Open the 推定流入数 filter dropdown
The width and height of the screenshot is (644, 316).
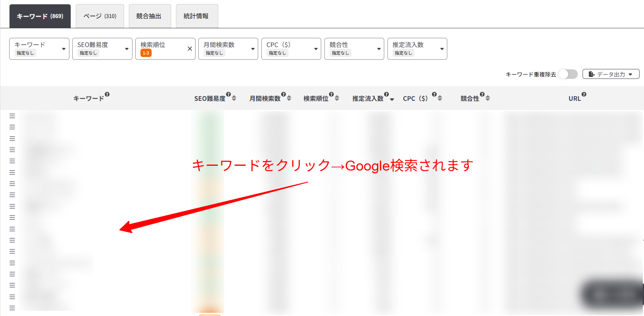[417, 49]
